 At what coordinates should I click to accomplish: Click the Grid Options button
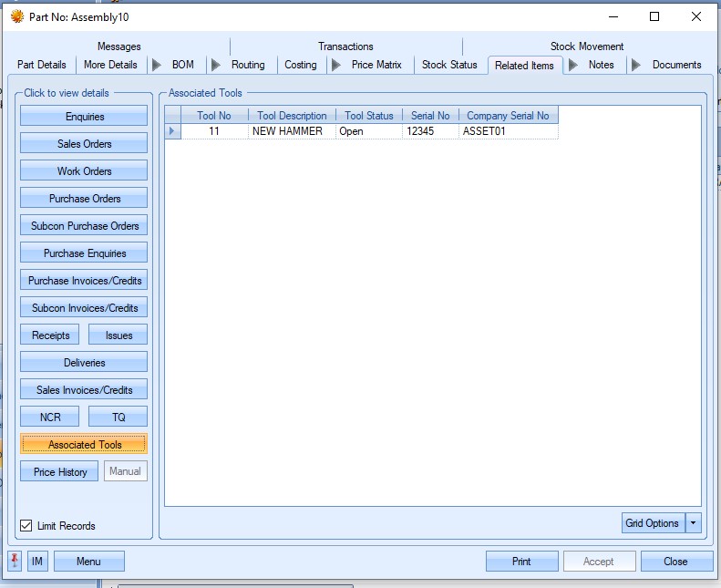tap(652, 523)
